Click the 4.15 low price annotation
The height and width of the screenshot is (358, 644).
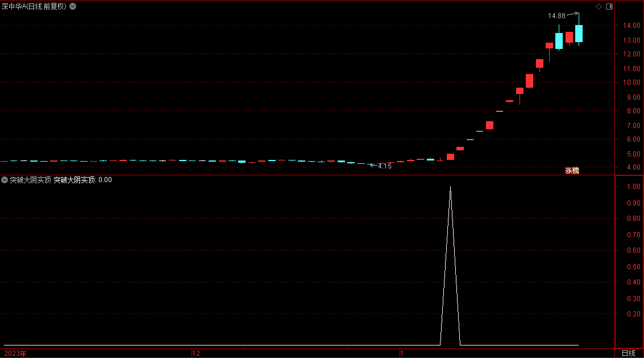click(x=385, y=166)
